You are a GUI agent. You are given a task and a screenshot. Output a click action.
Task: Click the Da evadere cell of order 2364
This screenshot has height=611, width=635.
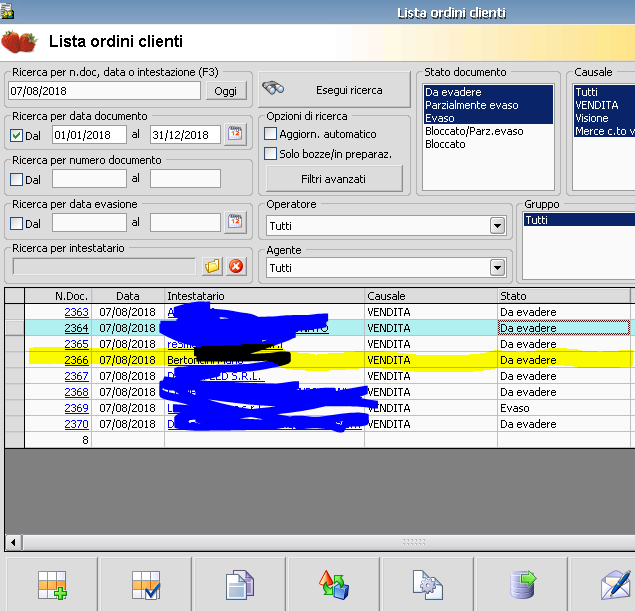(564, 328)
